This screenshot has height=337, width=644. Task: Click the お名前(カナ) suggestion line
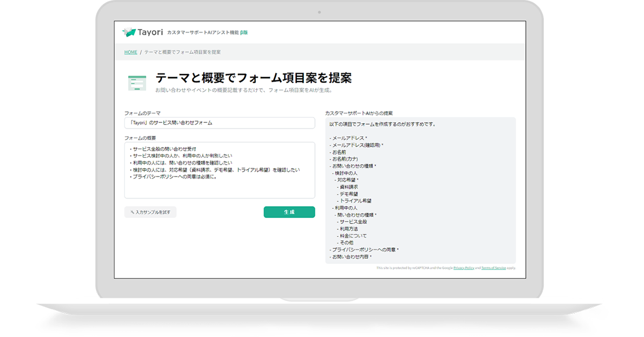345,159
